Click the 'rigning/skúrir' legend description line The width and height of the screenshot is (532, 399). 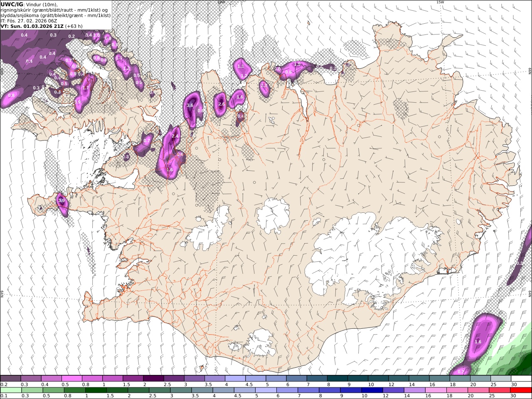(x=54, y=10)
